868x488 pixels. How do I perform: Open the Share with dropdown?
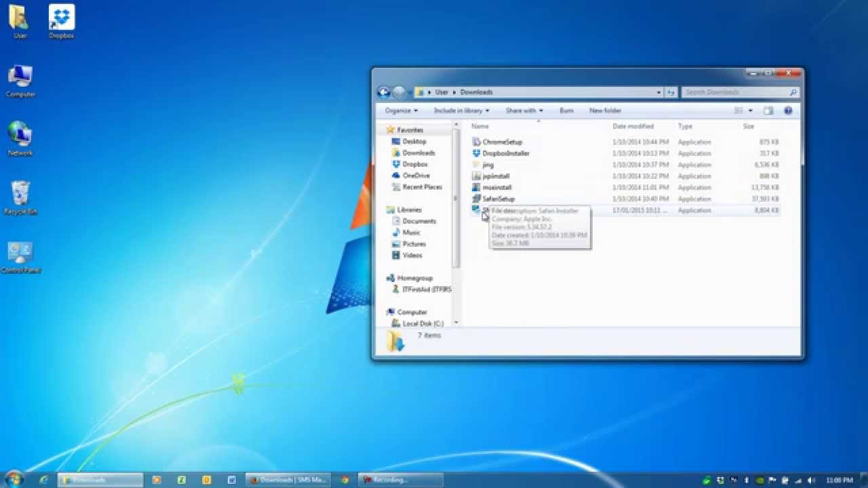click(524, 110)
